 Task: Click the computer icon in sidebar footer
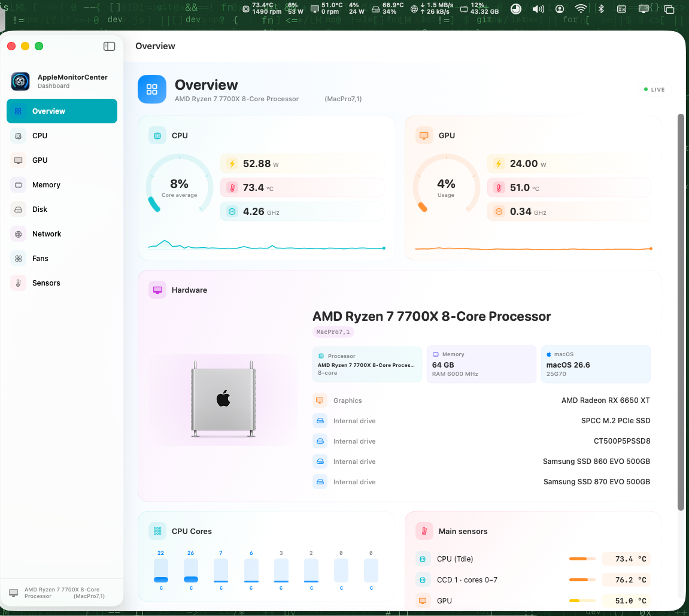[14, 593]
